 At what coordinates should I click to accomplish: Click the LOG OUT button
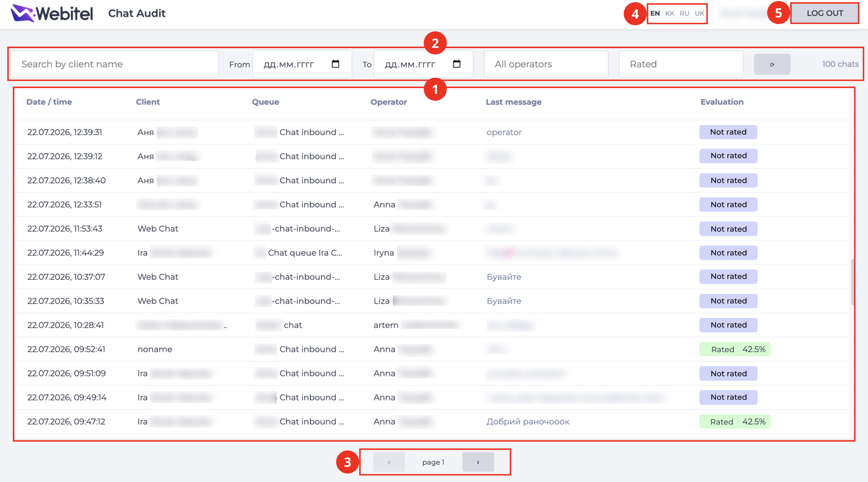(x=824, y=13)
